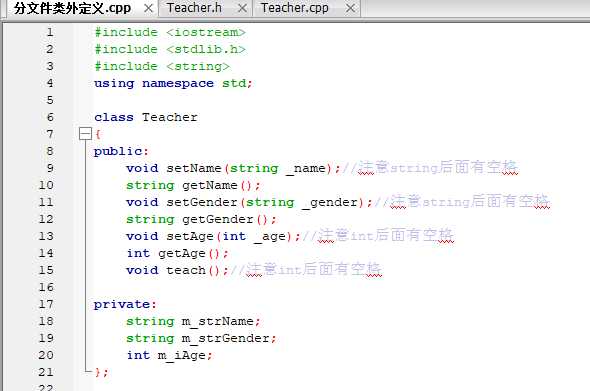
Task: Close the Teacher.cpp tab
Action: coord(350,8)
